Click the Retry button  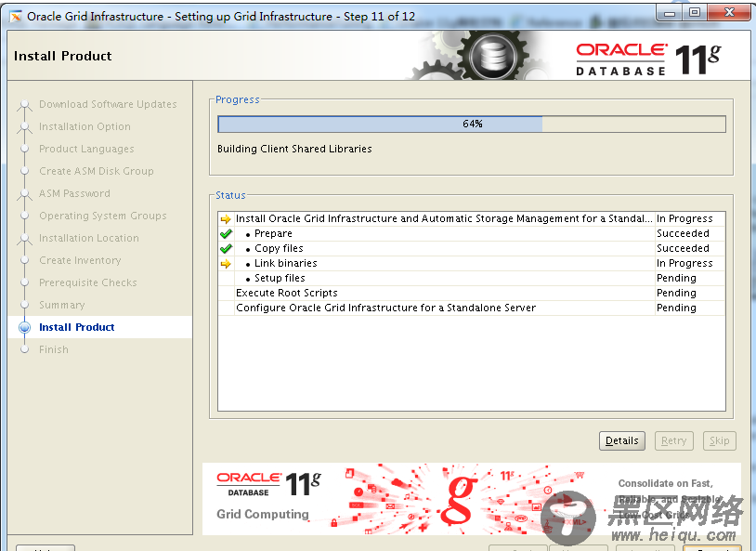(673, 440)
